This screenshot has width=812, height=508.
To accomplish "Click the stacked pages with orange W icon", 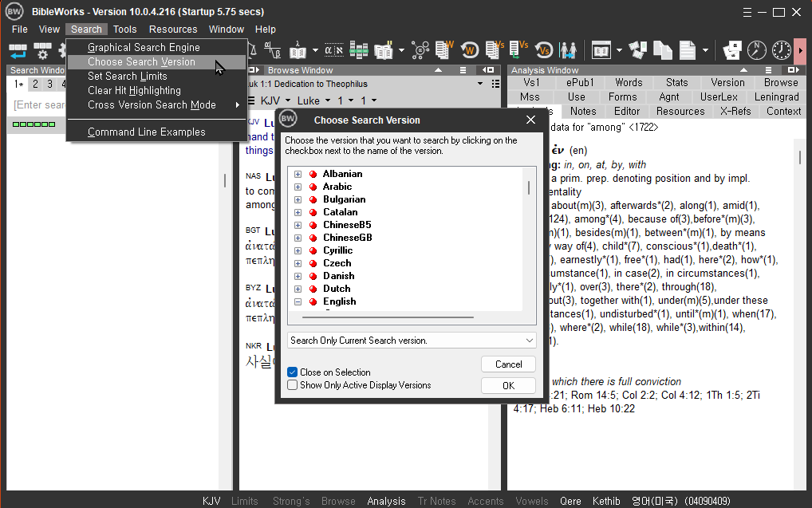I will tap(444, 50).
